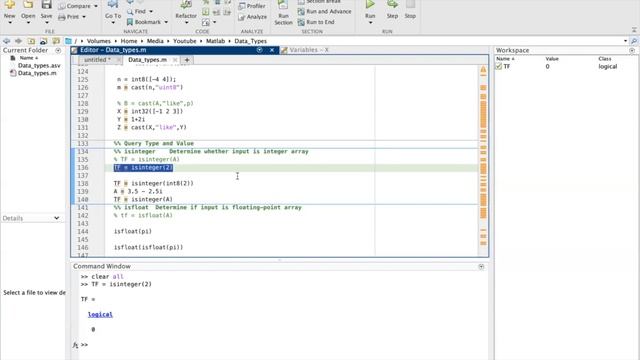The image size is (640, 360).
Task: Select Data_types.asv in Current Folder
Action: tap(39, 66)
